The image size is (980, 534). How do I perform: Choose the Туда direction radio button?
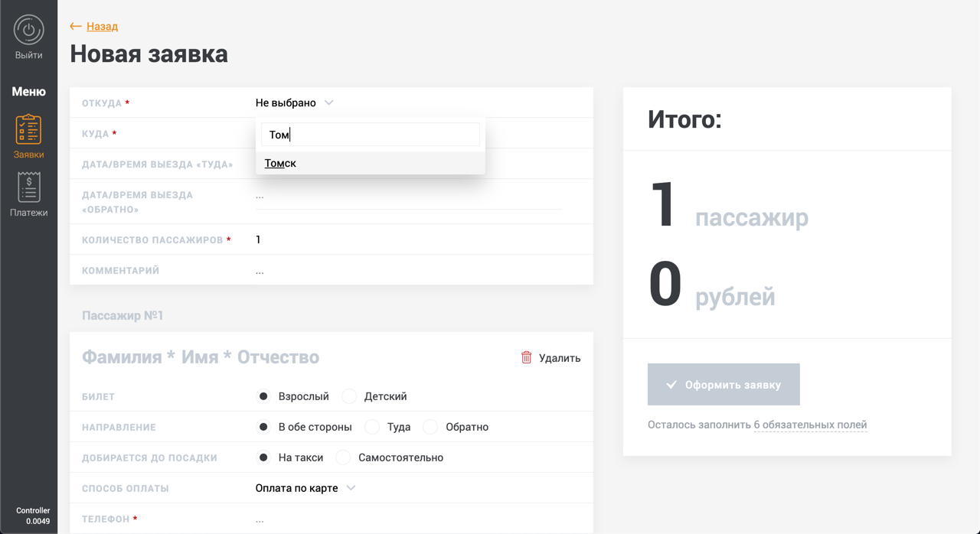tap(373, 427)
